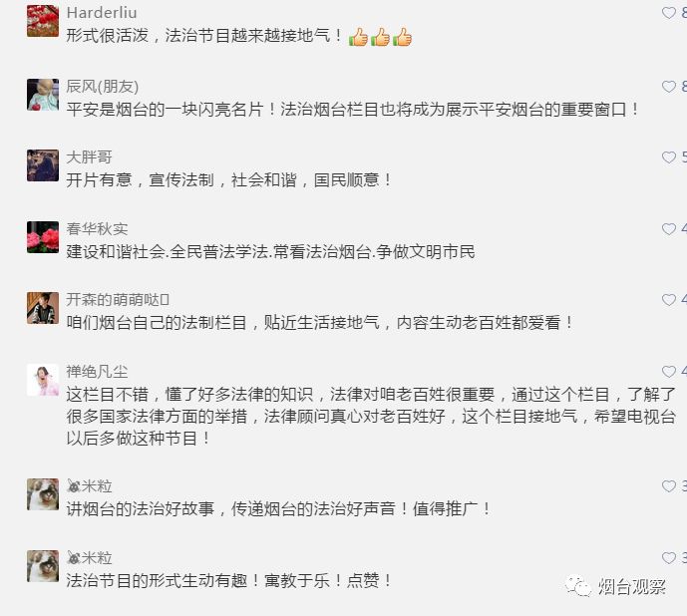Like the first 米粒 comment about 法治好故事

669,485
